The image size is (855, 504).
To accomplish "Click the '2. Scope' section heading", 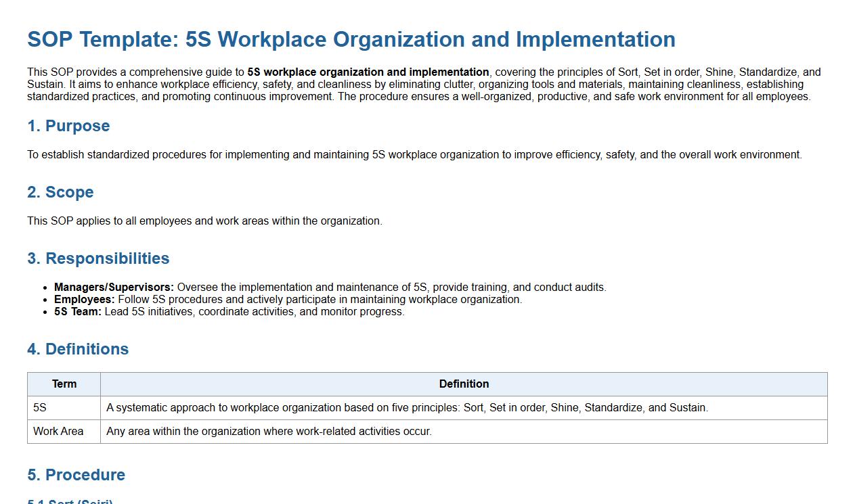I will [60, 192].
